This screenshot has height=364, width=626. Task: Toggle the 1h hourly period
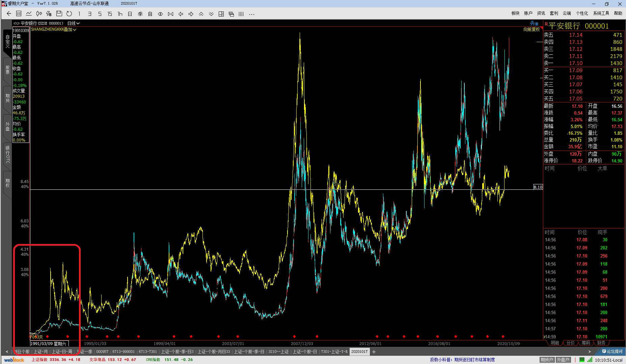[120, 14]
